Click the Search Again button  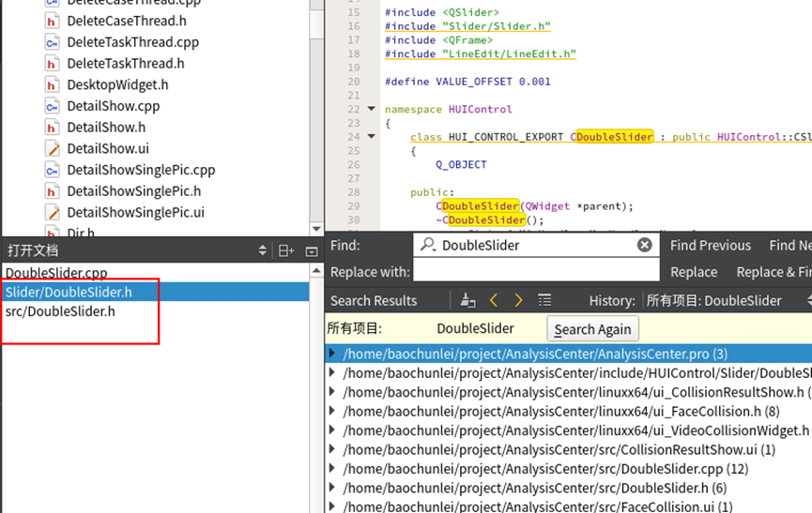coord(592,329)
